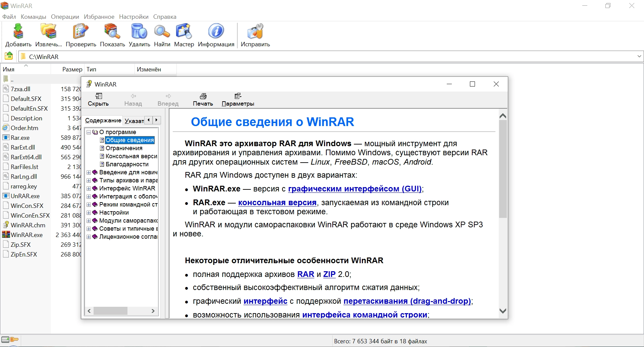Expand the Интеграция с оболочкой node
644x347 pixels.
tap(89, 196)
